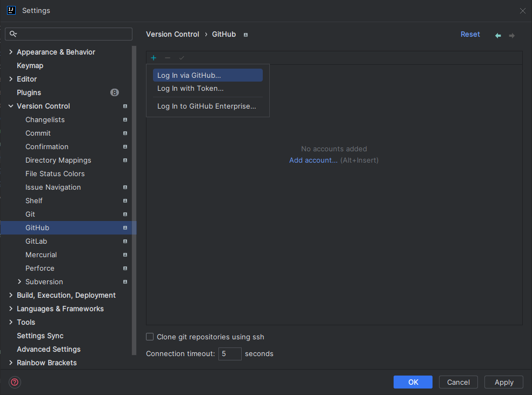Select the Commit settings entry
Screen dimensions: 532x395
(38, 133)
